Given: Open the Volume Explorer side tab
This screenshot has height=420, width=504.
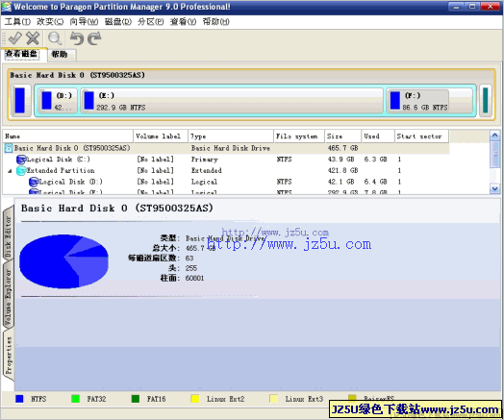Looking at the screenshot, I should 8,296.
